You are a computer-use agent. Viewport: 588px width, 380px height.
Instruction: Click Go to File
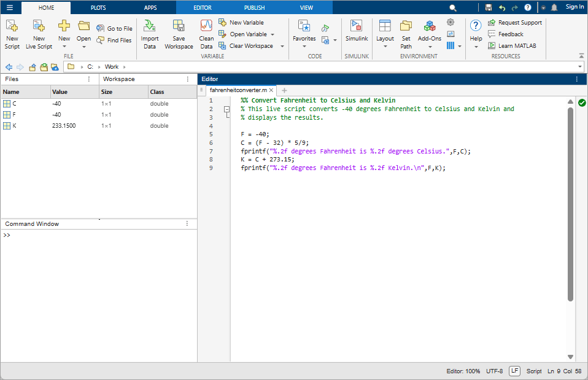point(114,28)
